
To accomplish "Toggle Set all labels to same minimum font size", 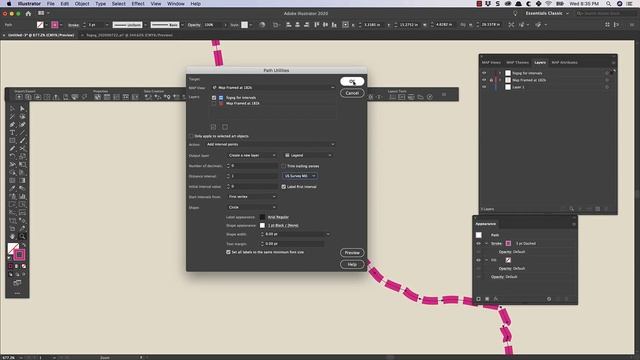I will coord(228,252).
